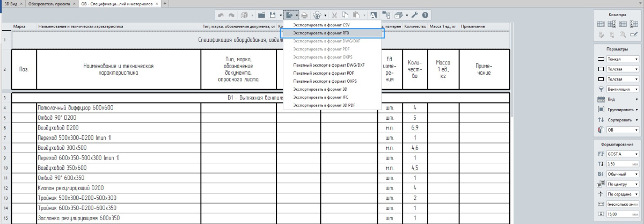
Task: Click the Save floppy disk icon
Action: click(x=273, y=16)
